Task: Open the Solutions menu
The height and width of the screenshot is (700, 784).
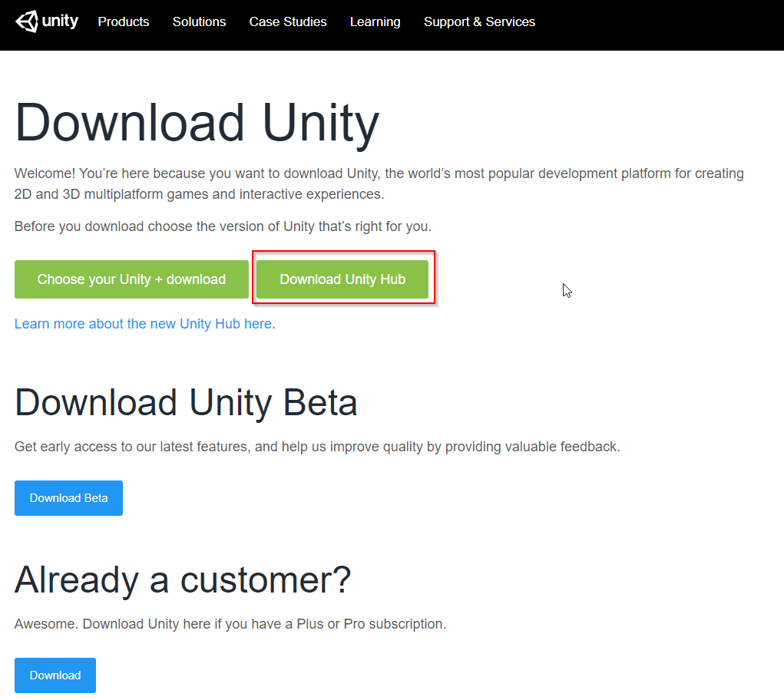Action: [x=199, y=22]
